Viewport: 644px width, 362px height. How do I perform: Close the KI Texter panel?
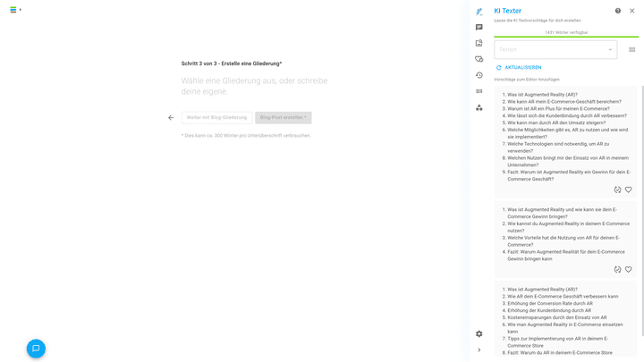(x=632, y=11)
